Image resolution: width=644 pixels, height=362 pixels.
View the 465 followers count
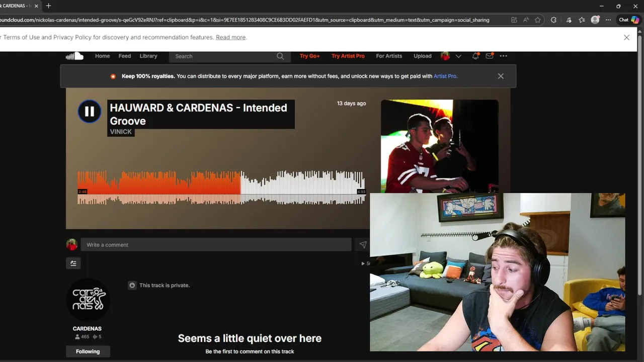(x=82, y=337)
